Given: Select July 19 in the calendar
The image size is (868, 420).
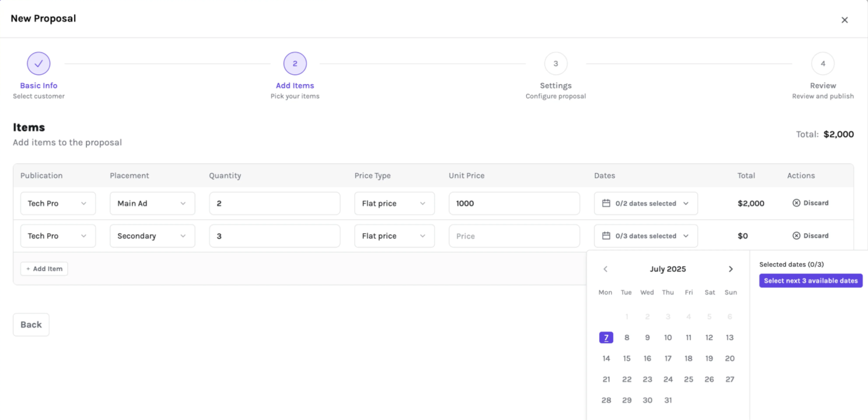Looking at the screenshot, I should 709,358.
